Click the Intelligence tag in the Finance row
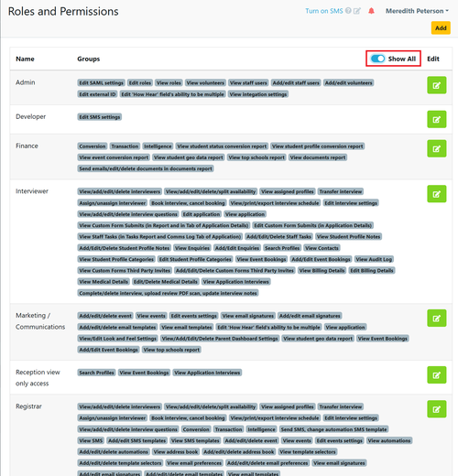This screenshot has height=476, width=458. coord(158,146)
